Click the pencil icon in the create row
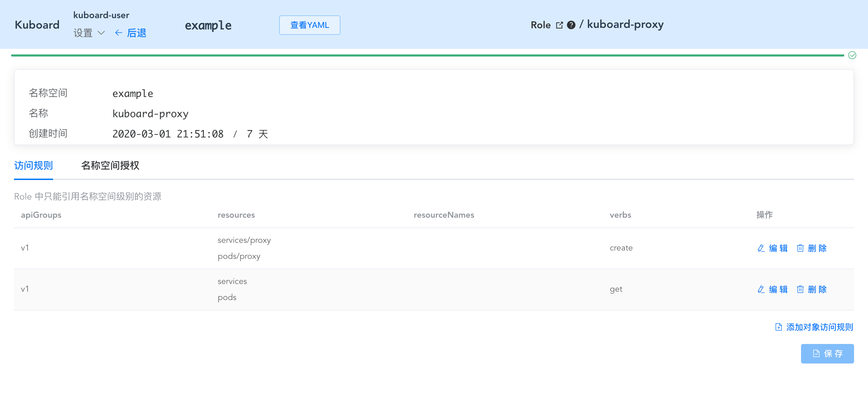The height and width of the screenshot is (397, 868). [x=761, y=248]
